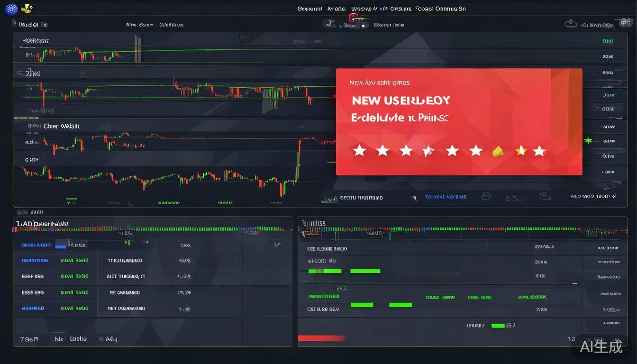637x364 pixels.
Task: Click the green star icon right of the banner
Action: (x=588, y=141)
